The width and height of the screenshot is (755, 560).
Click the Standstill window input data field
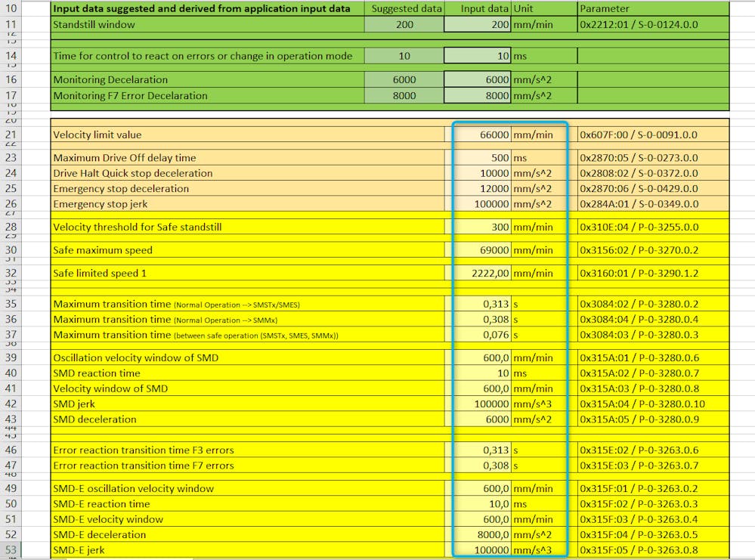477,24
